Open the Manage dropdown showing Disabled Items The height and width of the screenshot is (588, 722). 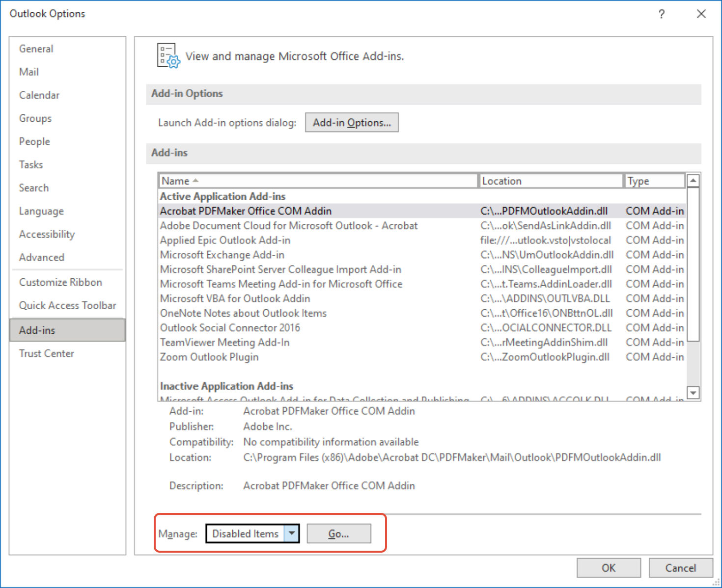[x=252, y=534]
